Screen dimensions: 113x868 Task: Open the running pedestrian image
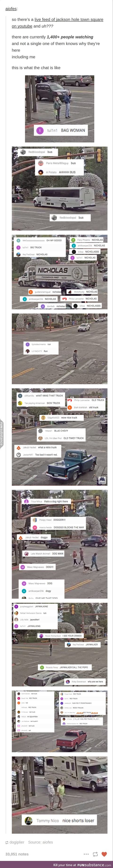pos(60,349)
